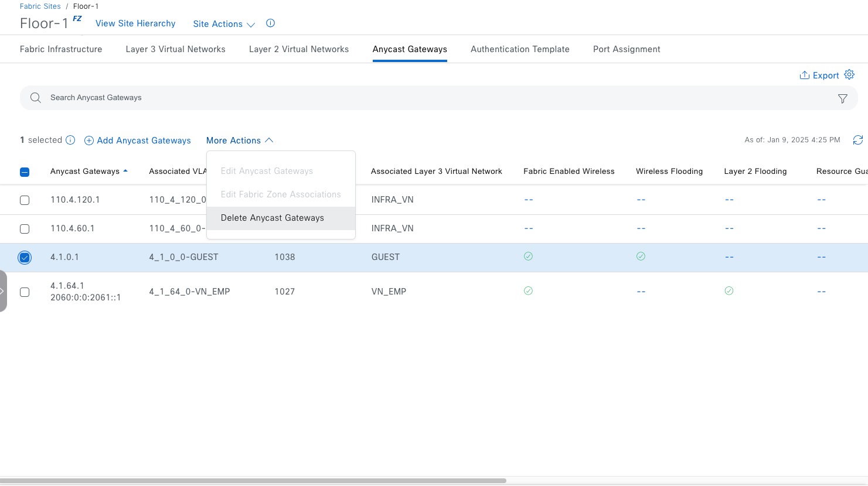Open the Site Actions dropdown
Image resolution: width=868 pixels, height=486 pixels.
click(x=223, y=24)
